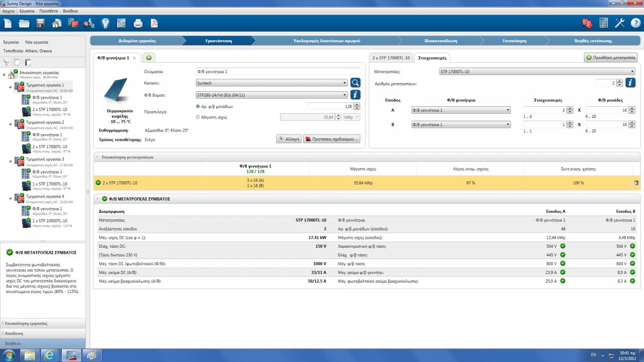Open the lightbulb design suggestions icon
Image resolution: width=644 pixels, height=362 pixels.
pyautogui.click(x=105, y=23)
